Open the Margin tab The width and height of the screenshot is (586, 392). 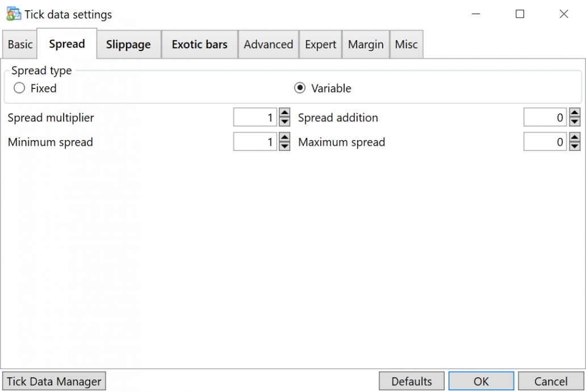pos(365,44)
